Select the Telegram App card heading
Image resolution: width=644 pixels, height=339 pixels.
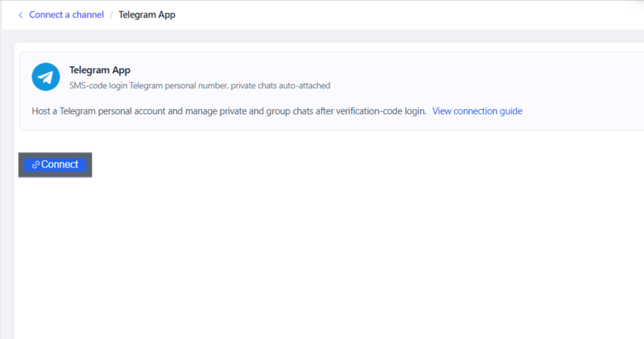(x=100, y=70)
